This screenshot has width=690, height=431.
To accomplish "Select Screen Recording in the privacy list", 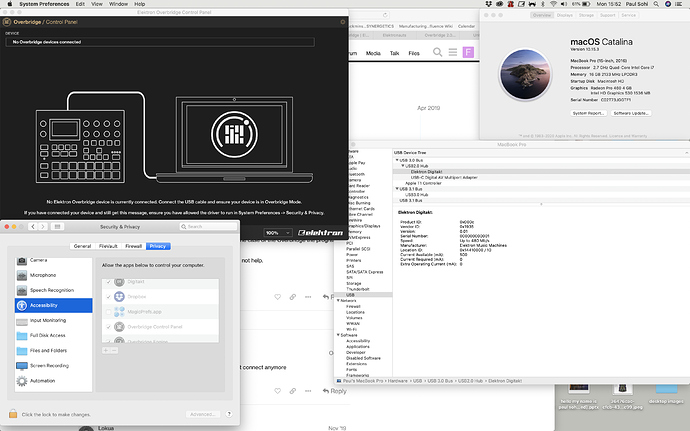I will [53, 365].
